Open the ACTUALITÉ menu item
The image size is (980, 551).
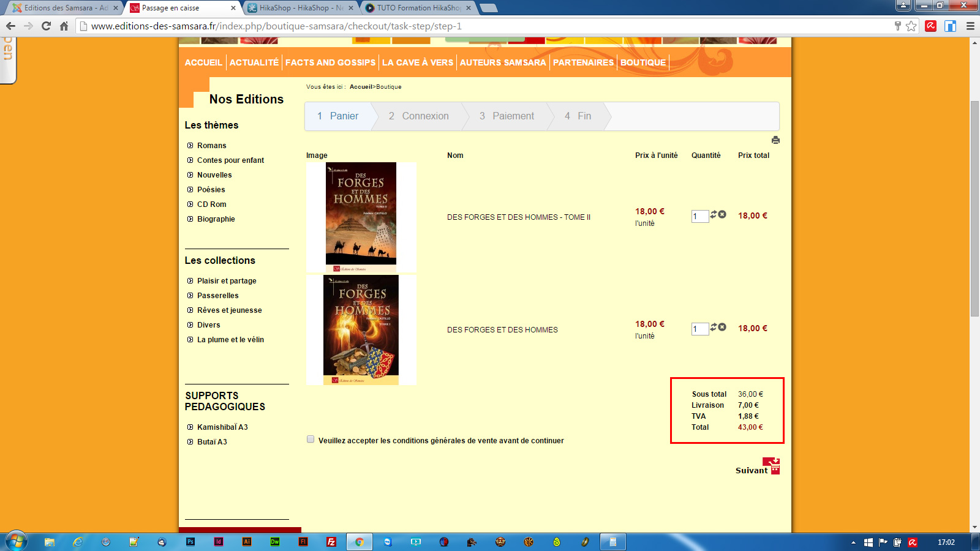click(254, 62)
